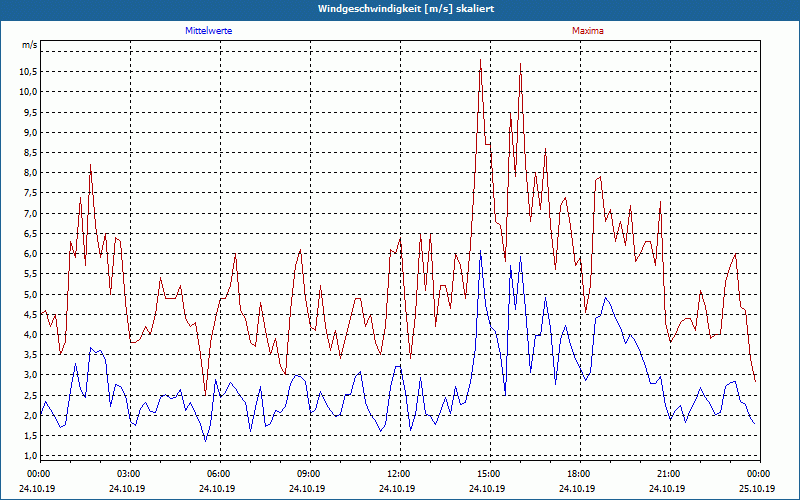Click the "3,5" y-axis value
Screen dimensions: 800x500
coord(30,355)
